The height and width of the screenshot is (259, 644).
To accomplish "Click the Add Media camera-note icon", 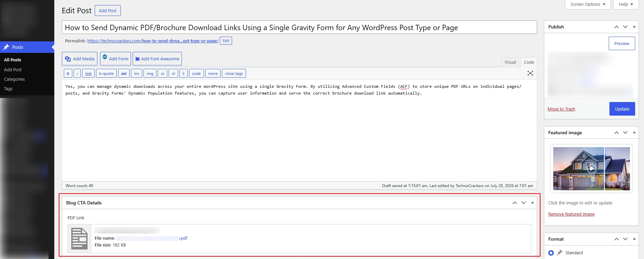I will (68, 59).
